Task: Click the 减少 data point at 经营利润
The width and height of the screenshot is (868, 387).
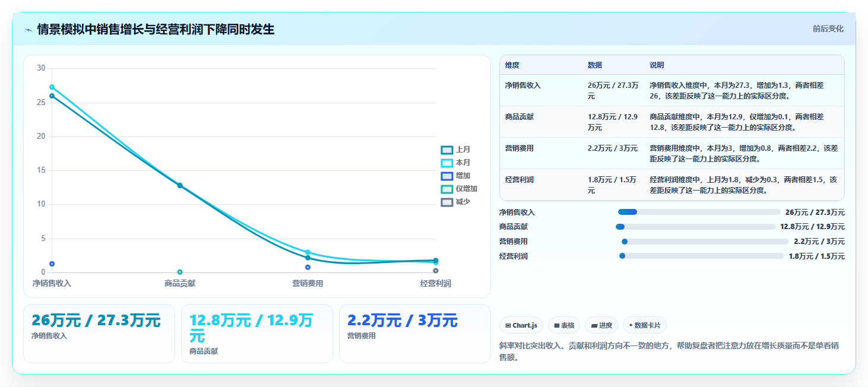Action: tap(436, 271)
